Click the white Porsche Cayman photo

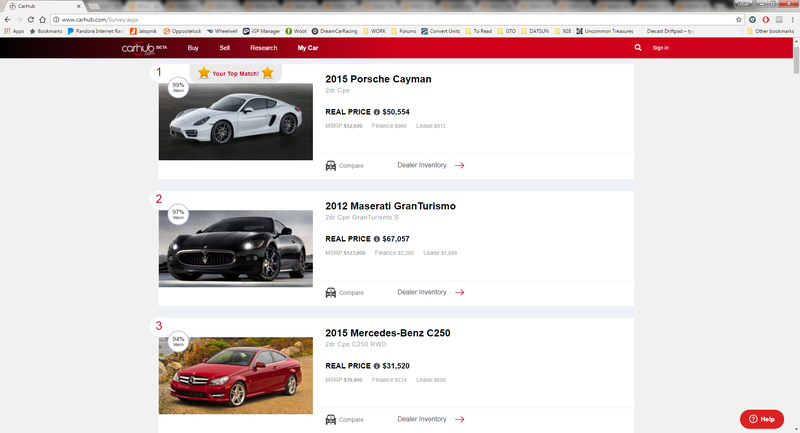coord(236,121)
